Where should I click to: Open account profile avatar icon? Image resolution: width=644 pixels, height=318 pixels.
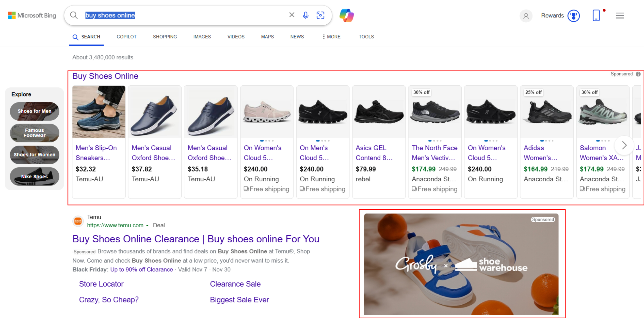click(526, 16)
